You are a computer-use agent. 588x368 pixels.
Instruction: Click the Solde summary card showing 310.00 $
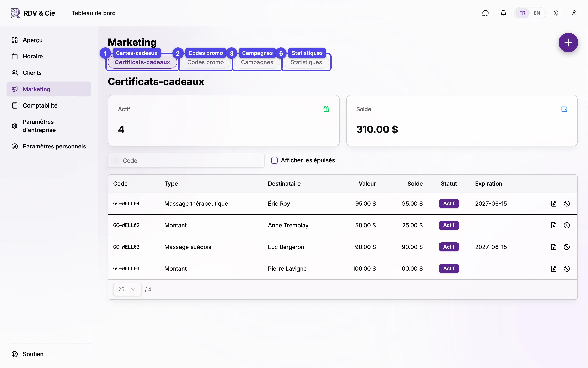pyautogui.click(x=462, y=121)
